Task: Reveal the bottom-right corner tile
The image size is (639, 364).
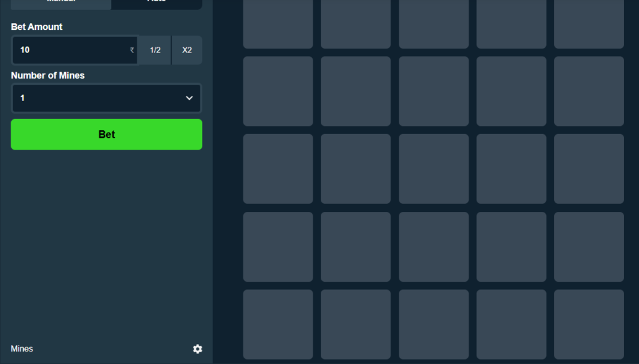Action: (588, 324)
